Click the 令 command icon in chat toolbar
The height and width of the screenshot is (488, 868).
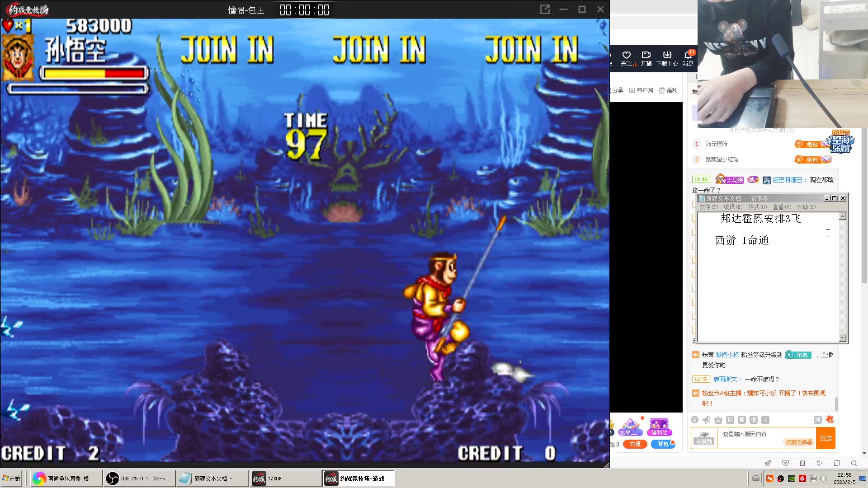(765, 420)
